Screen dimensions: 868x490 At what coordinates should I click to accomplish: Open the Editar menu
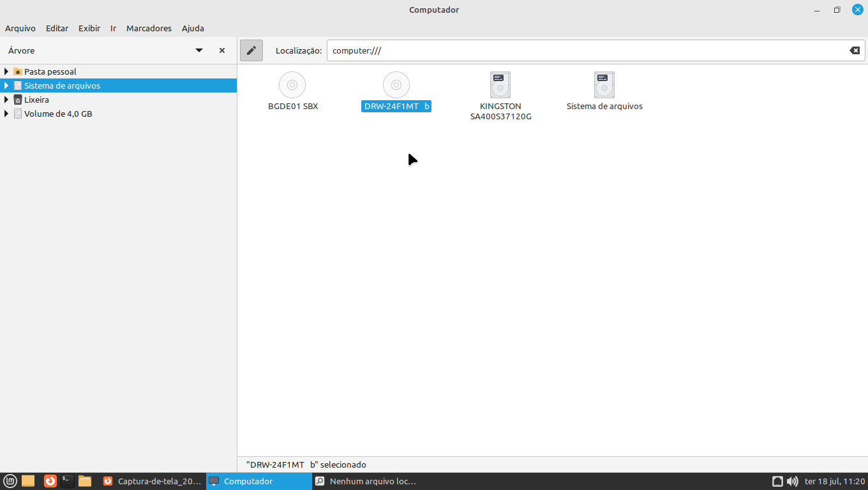[x=57, y=28]
